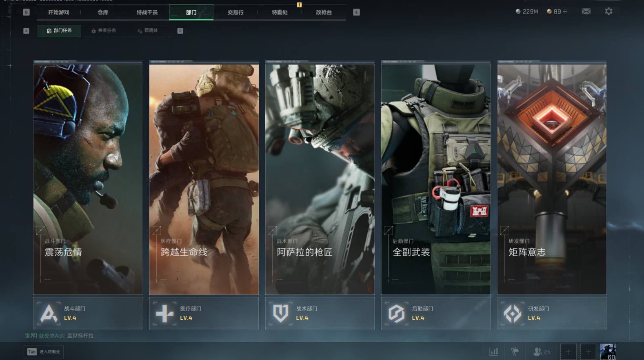Viewport: 644px width, 360px height.
Task: Click the 战斗部门 A-shaped emblem icon
Action: pyautogui.click(x=49, y=313)
